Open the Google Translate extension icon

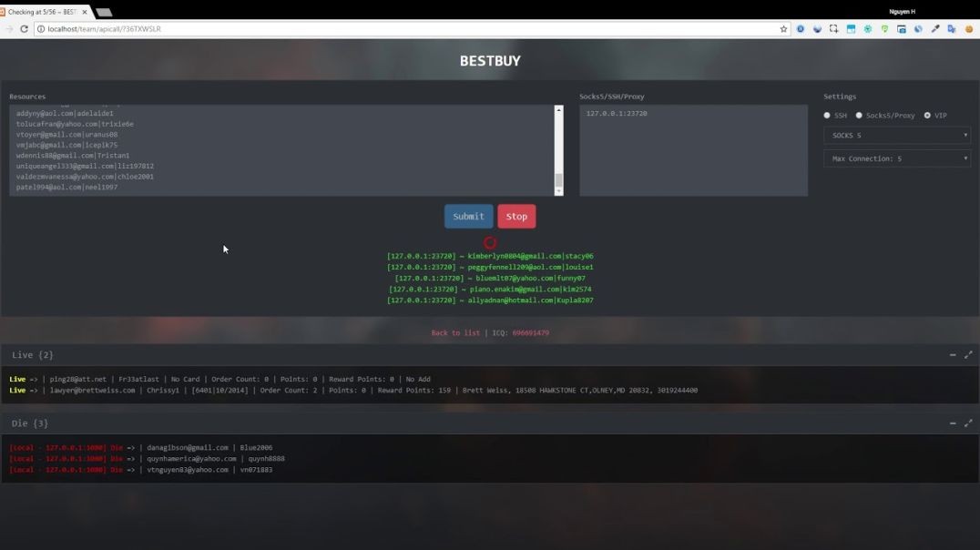click(x=951, y=29)
